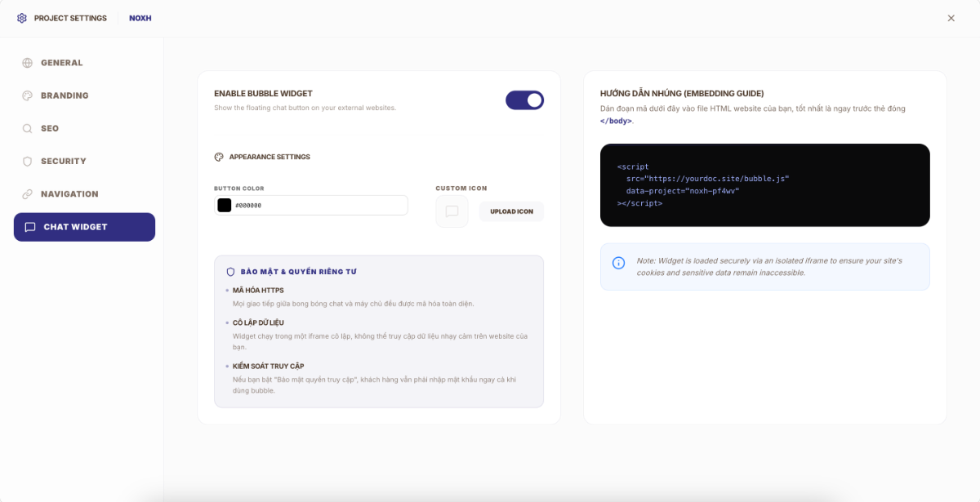Click the Custom Icon label

tap(461, 189)
